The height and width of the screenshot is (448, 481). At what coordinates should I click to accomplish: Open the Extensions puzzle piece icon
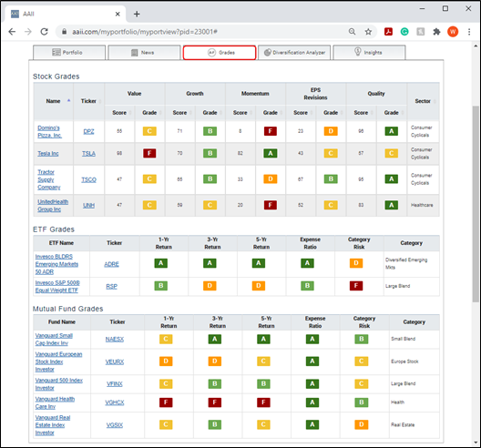coord(436,31)
